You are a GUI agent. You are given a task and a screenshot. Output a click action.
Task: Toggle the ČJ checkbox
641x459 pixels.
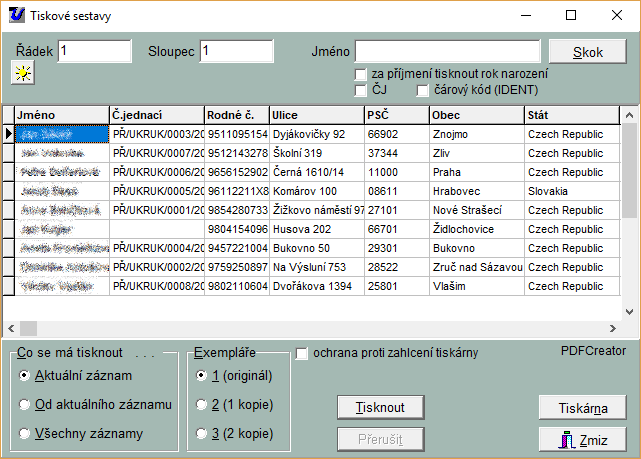click(x=361, y=90)
